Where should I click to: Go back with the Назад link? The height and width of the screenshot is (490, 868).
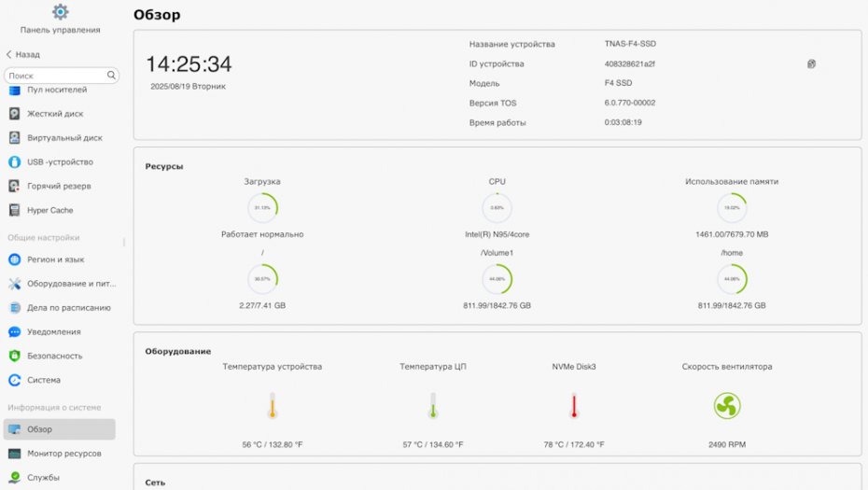point(23,54)
